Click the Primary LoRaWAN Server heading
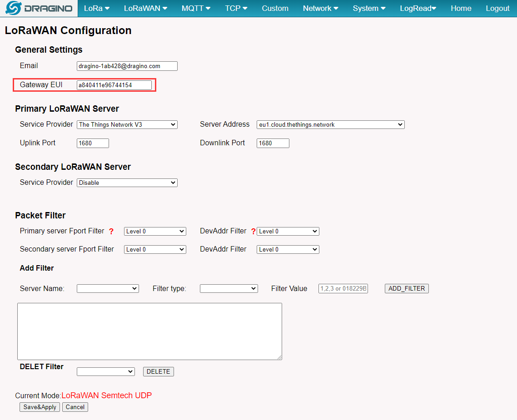517x420 pixels. click(x=67, y=109)
